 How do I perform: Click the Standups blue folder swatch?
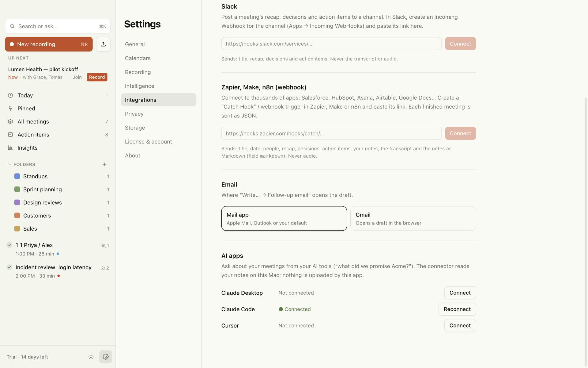17,176
